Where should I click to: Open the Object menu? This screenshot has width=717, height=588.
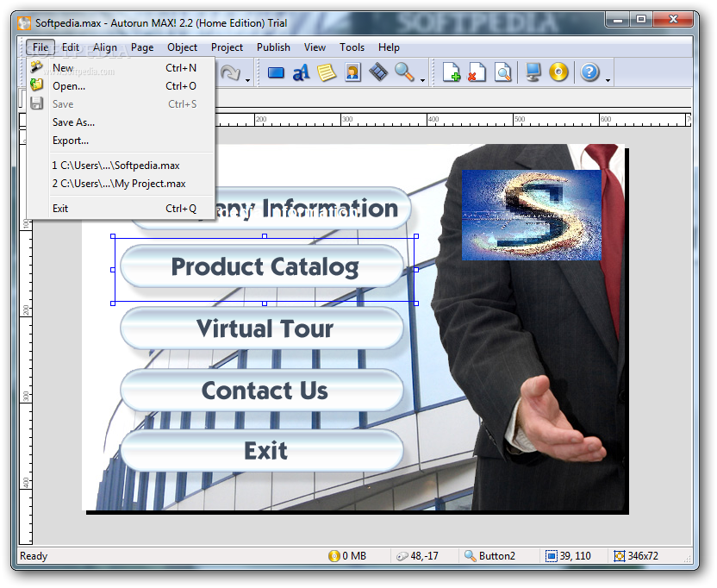point(183,47)
